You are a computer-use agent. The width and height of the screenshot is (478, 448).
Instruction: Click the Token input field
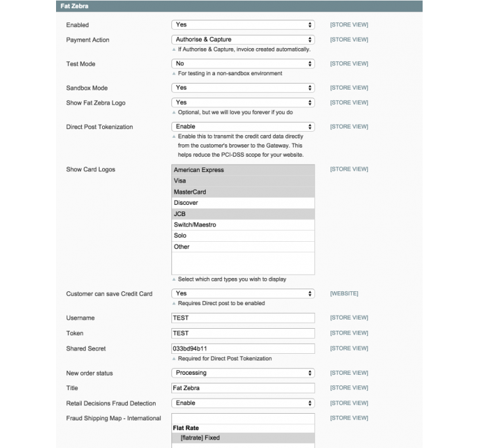pos(243,333)
